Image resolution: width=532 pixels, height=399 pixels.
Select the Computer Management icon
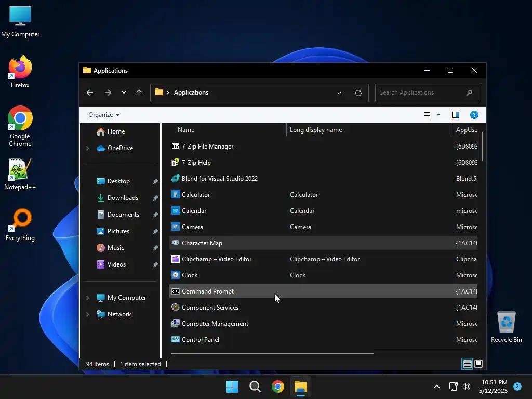[x=176, y=324]
